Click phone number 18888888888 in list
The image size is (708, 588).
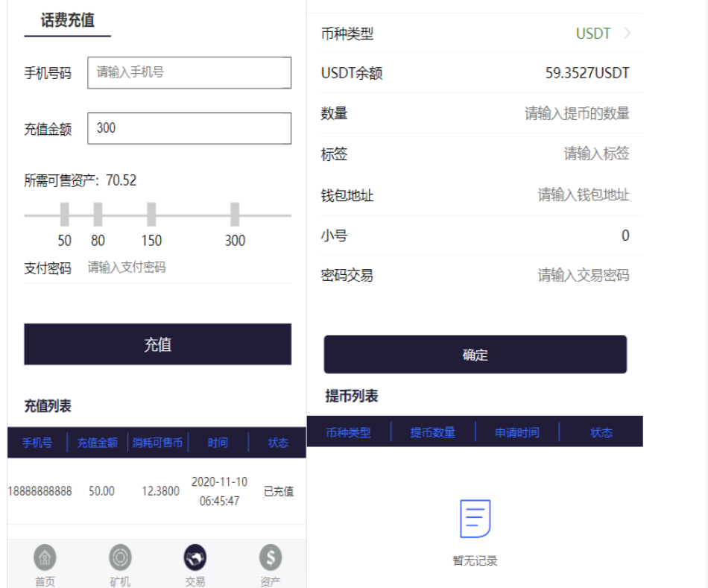pos(39,491)
